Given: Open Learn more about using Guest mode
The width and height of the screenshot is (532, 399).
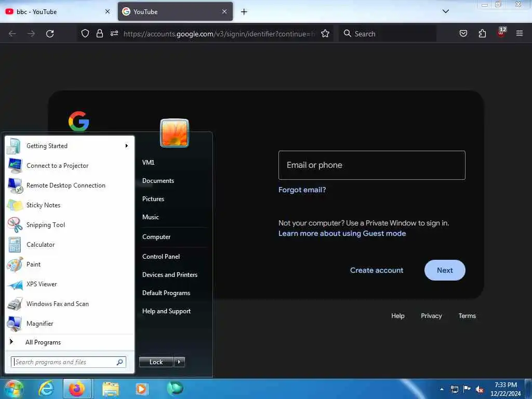Looking at the screenshot, I should (x=342, y=233).
